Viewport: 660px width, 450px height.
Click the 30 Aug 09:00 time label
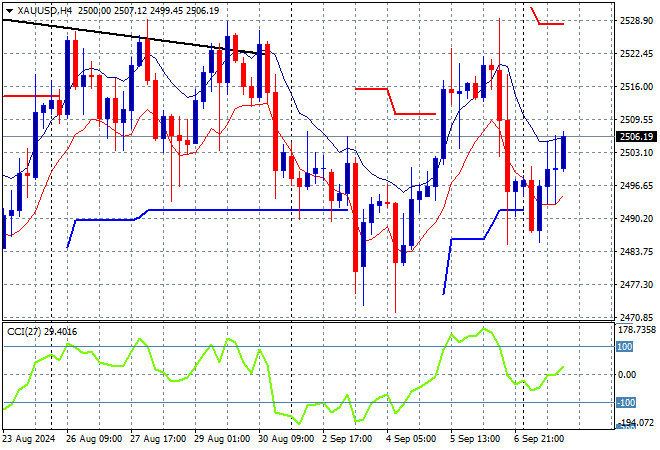tap(286, 439)
